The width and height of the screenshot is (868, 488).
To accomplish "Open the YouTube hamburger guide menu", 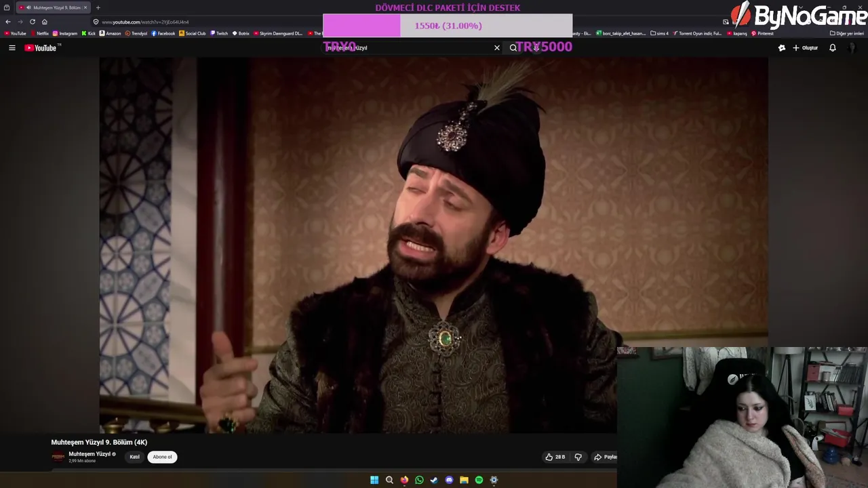I will [x=12, y=47].
